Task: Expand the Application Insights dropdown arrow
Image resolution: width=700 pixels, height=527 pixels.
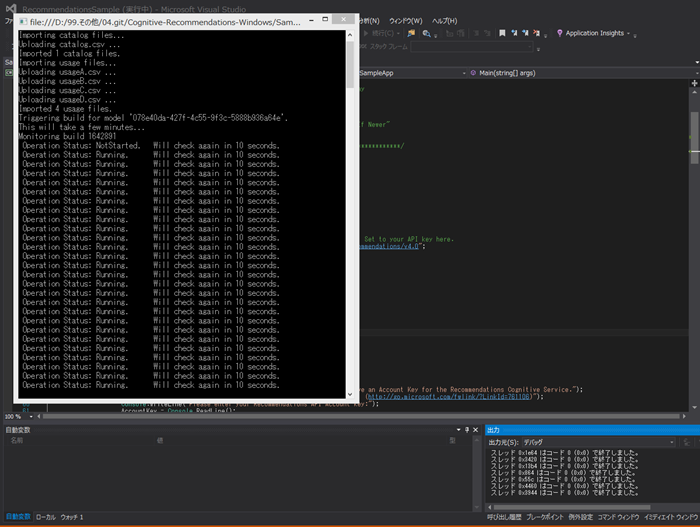Action: click(x=629, y=33)
